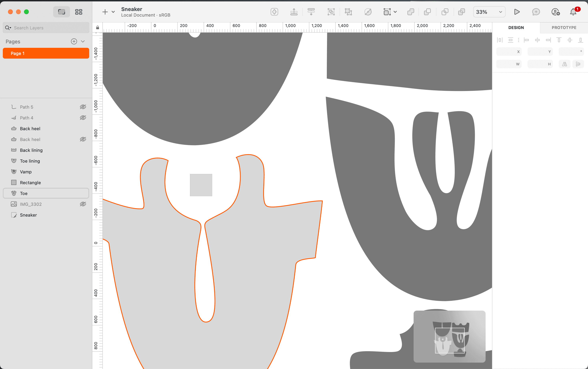Expand the Insert menu chevron
This screenshot has height=369, width=588.
pos(113,12)
